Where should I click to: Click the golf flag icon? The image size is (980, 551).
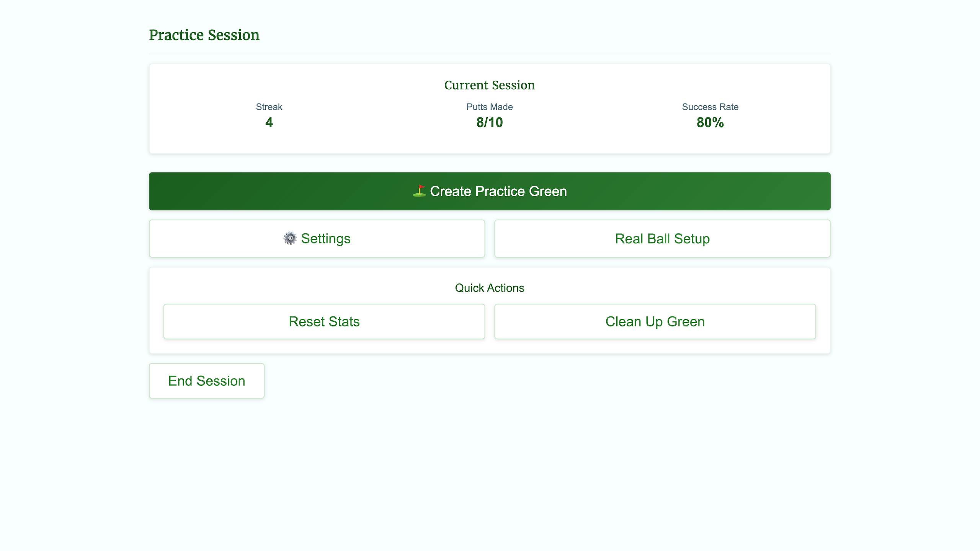(420, 191)
